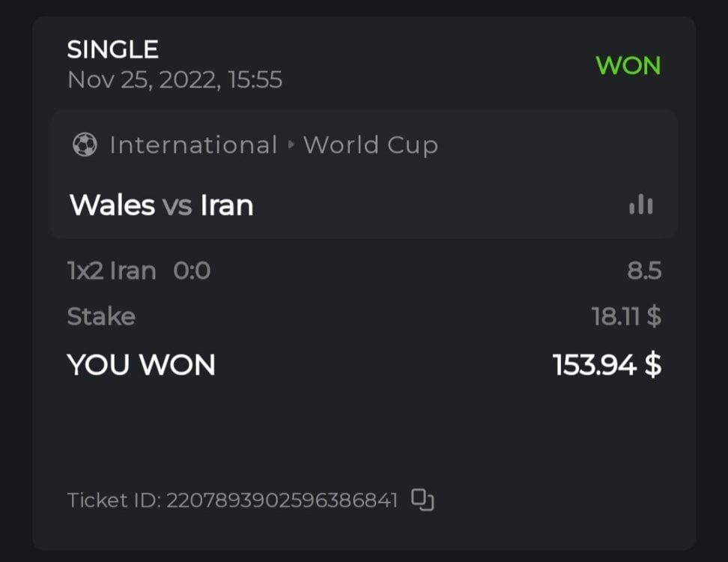
Task: Select the Iran team name in match title
Action: [226, 205]
